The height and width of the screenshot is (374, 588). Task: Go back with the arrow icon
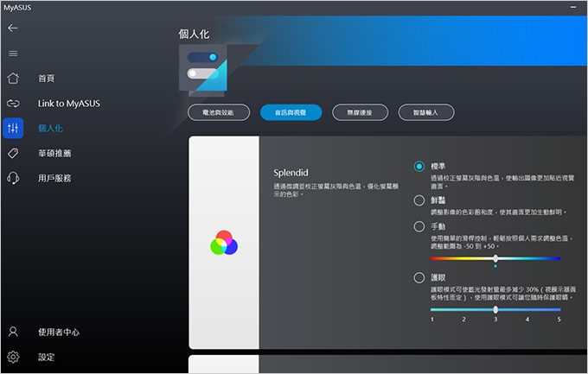[x=13, y=29]
